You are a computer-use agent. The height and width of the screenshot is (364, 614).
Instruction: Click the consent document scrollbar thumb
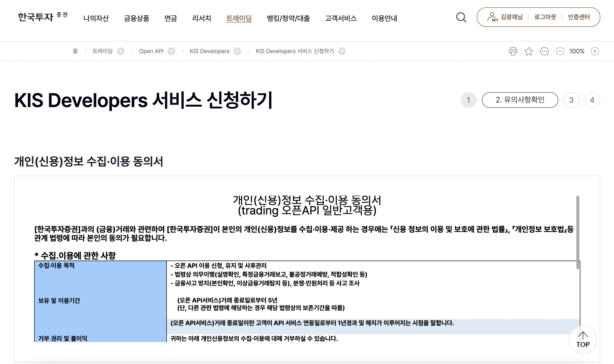click(x=578, y=232)
